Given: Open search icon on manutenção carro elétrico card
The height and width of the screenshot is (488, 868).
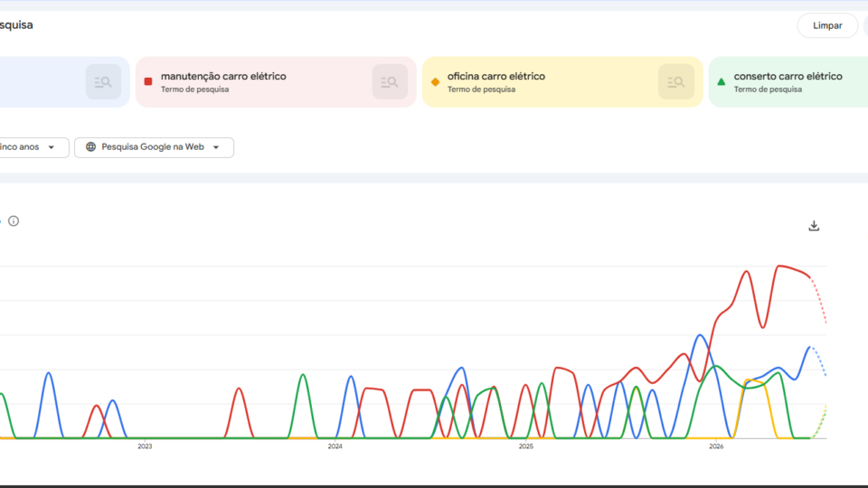Looking at the screenshot, I should tap(390, 82).
